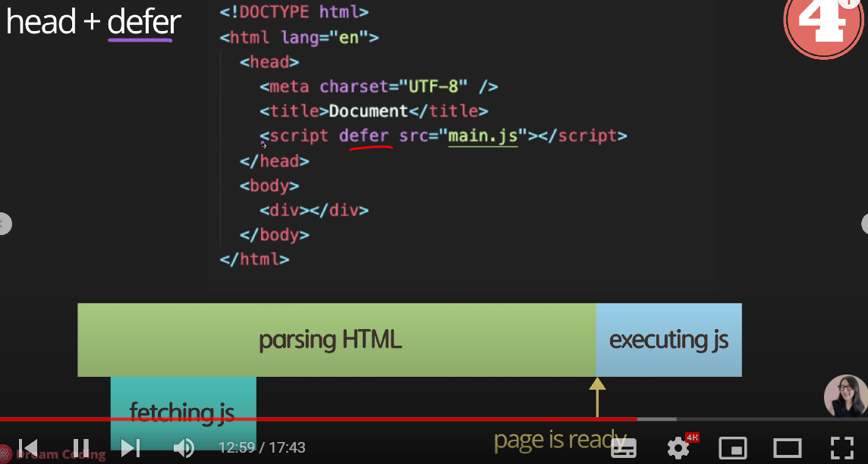This screenshot has width=868, height=464.
Task: Click the html lang="en" line
Action: point(299,37)
